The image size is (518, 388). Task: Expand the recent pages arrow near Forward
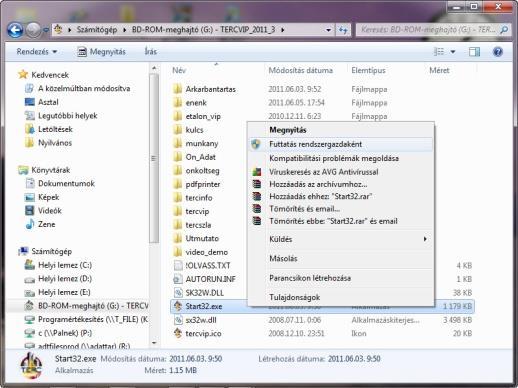(x=46, y=30)
